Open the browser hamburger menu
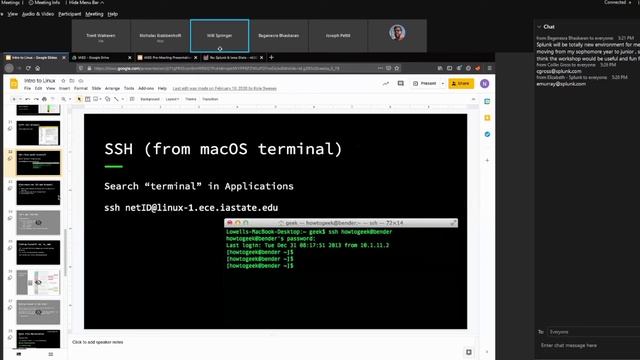 pyautogui.click(x=489, y=68)
